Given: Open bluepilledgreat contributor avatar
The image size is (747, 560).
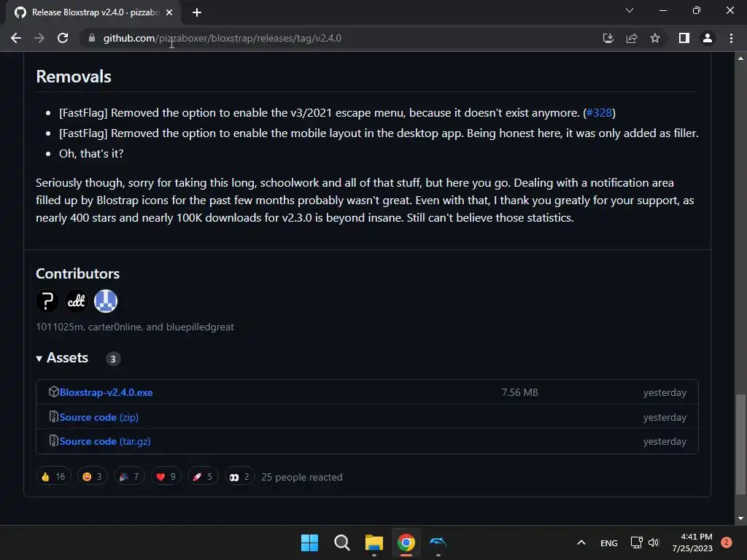Looking at the screenshot, I should [106, 301].
